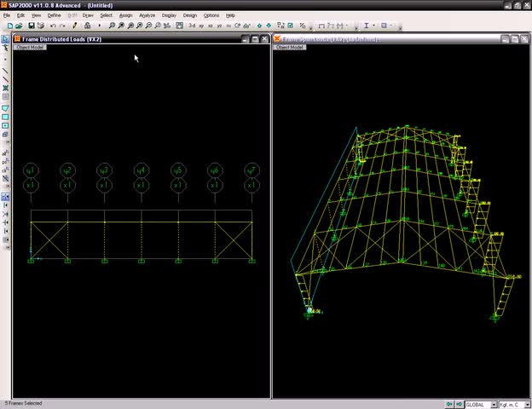Image resolution: width=532 pixels, height=409 pixels.
Task: Select the Draw Frame/Cable line tool
Action: tap(5, 71)
